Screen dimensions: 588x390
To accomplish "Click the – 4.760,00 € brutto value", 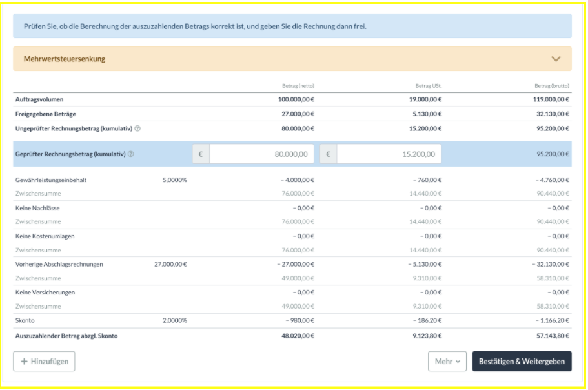I will (553, 180).
